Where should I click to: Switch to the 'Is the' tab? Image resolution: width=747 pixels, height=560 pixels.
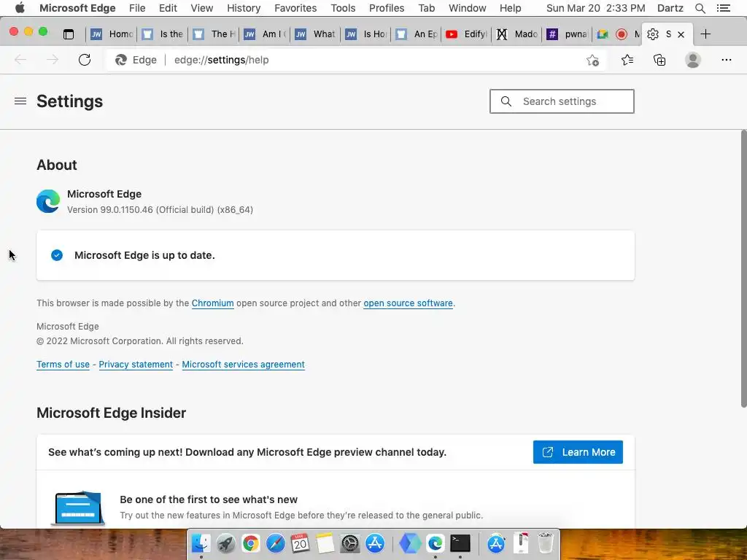point(163,34)
